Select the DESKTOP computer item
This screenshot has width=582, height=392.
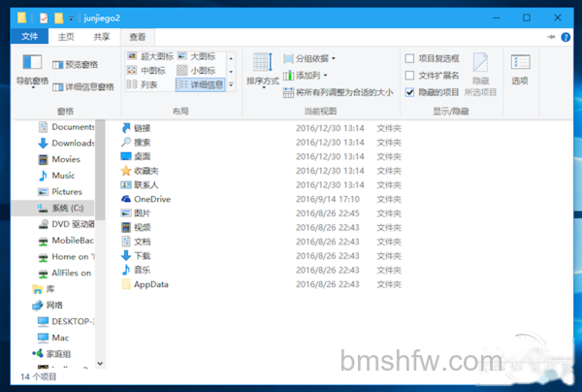coord(66,321)
